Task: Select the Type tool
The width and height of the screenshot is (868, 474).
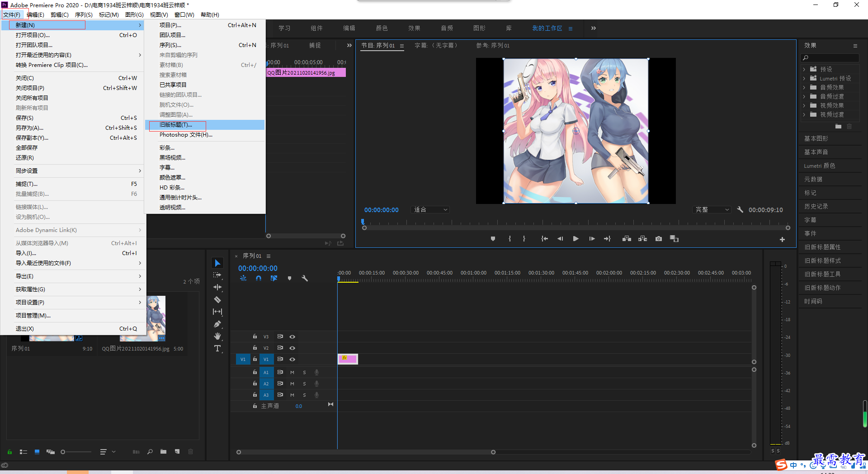Action: click(217, 348)
